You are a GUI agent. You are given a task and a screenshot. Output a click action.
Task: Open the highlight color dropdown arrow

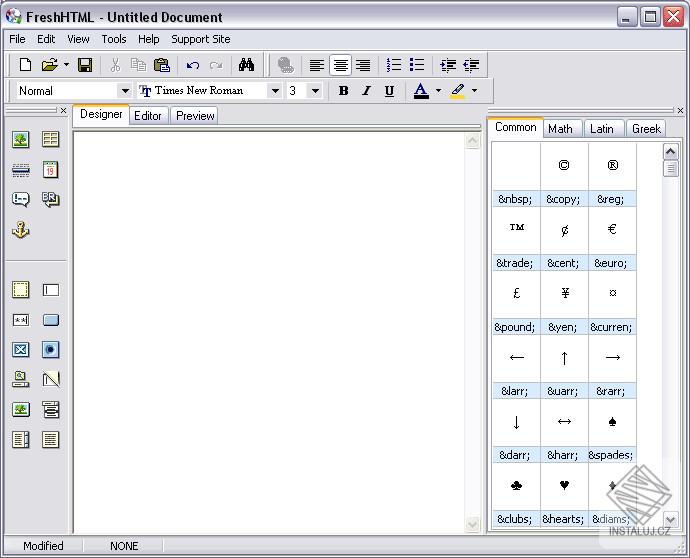pos(474,91)
